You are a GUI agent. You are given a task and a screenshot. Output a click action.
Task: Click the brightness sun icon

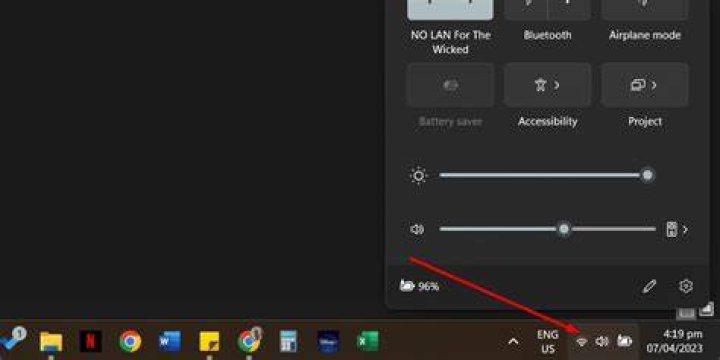coord(418,175)
